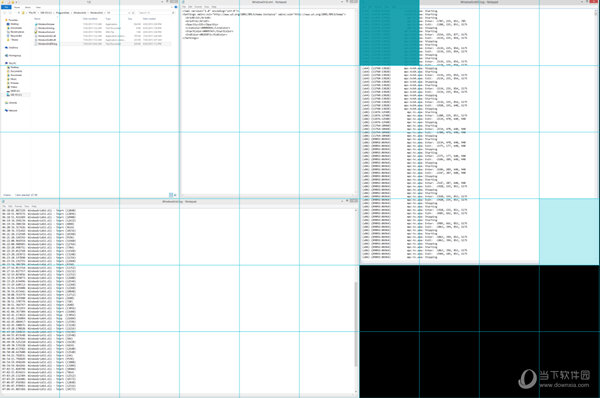Switch to the Share ribbon tab in Explorer
The width and height of the screenshot is (600, 398).
click(28, 7)
